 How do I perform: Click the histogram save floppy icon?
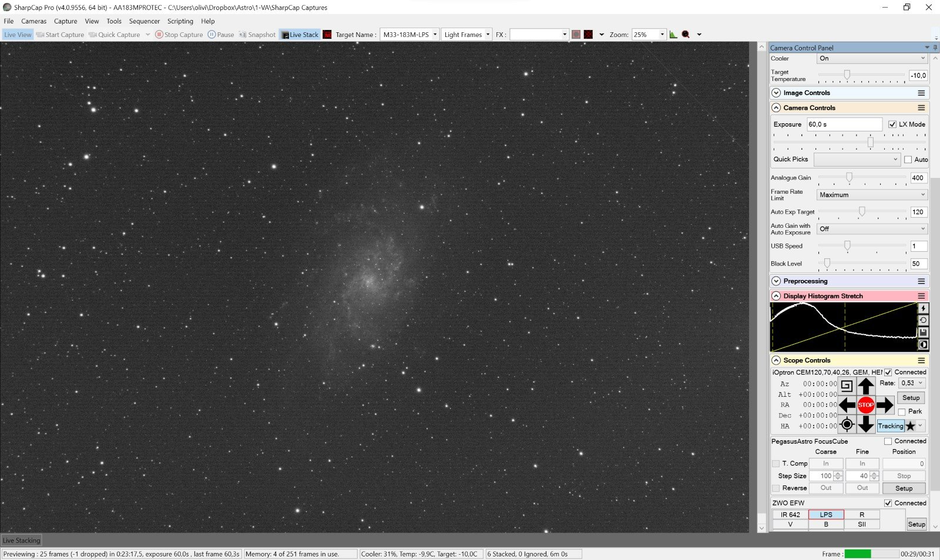(923, 333)
